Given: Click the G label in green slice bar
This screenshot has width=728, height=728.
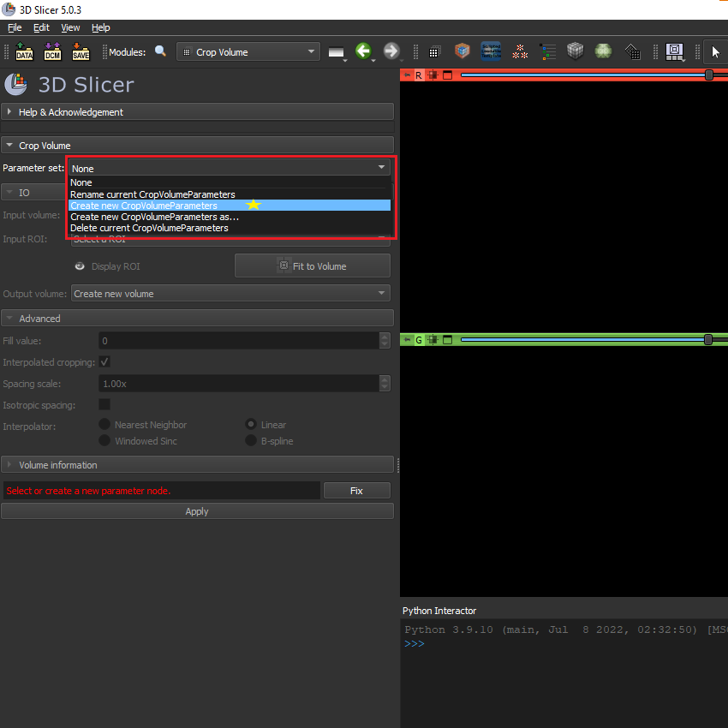Looking at the screenshot, I should [x=419, y=340].
